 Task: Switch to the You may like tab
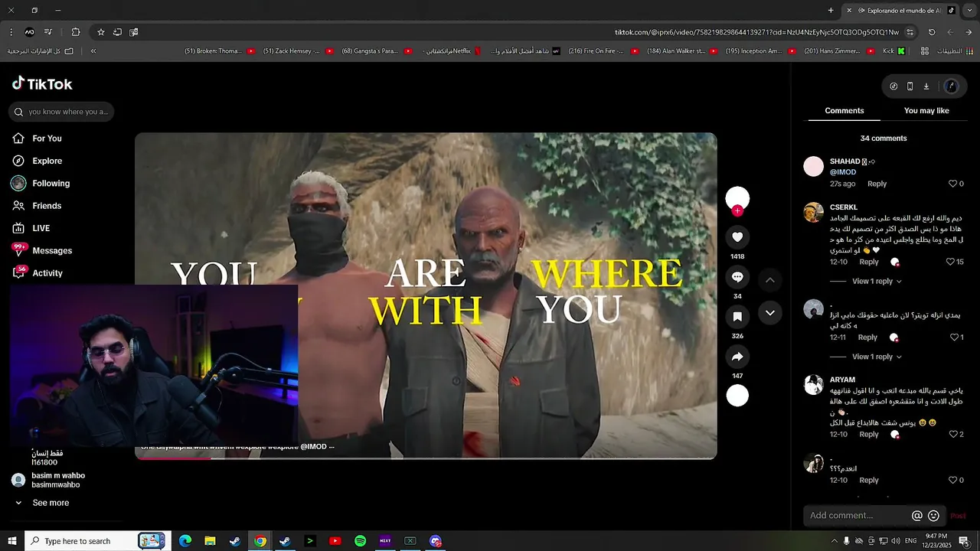(926, 111)
